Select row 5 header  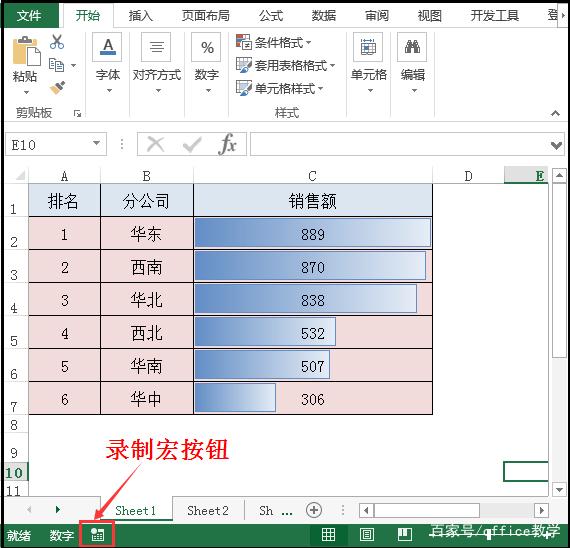tap(15, 333)
